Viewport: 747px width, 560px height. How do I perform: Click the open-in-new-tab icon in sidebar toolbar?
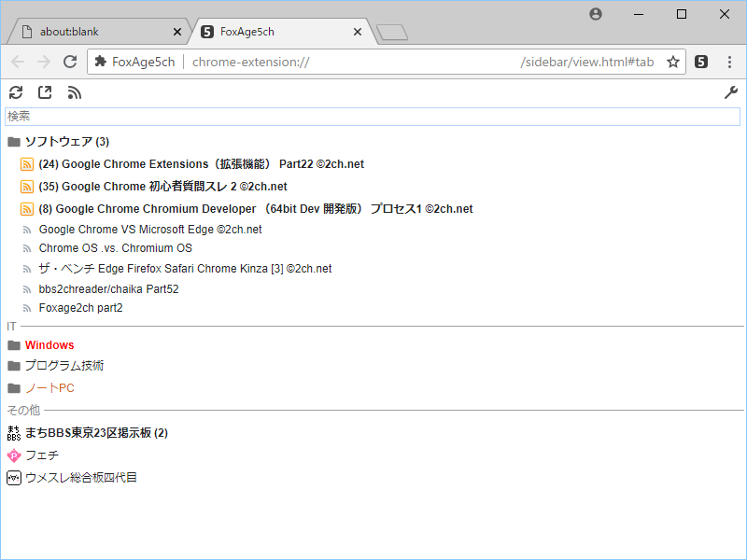coord(45,92)
